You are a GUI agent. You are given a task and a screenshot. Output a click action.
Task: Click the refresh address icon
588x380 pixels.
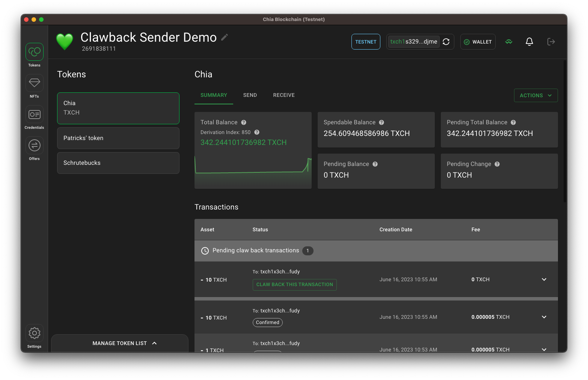pyautogui.click(x=446, y=42)
